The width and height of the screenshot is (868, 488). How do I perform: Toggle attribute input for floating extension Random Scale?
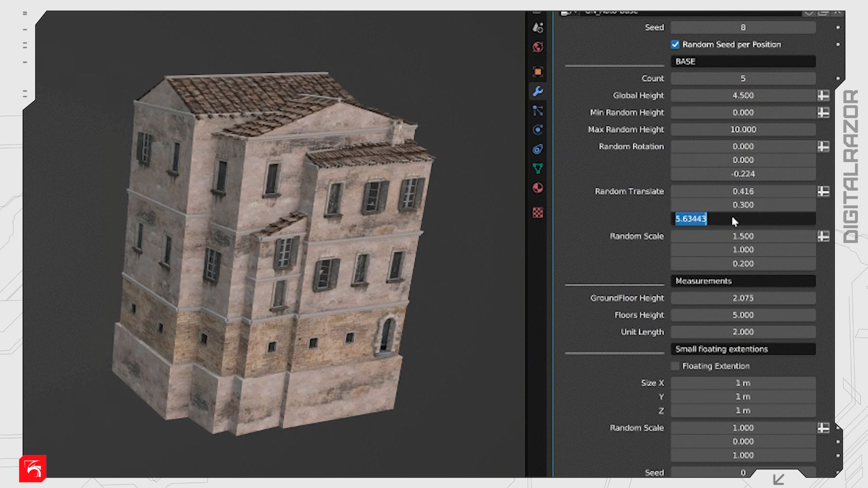(823, 428)
